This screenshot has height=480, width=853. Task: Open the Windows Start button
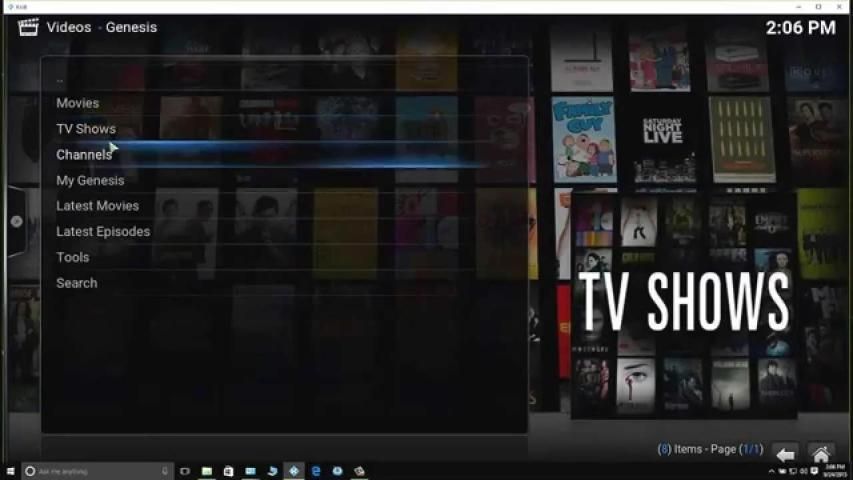pos(10,471)
